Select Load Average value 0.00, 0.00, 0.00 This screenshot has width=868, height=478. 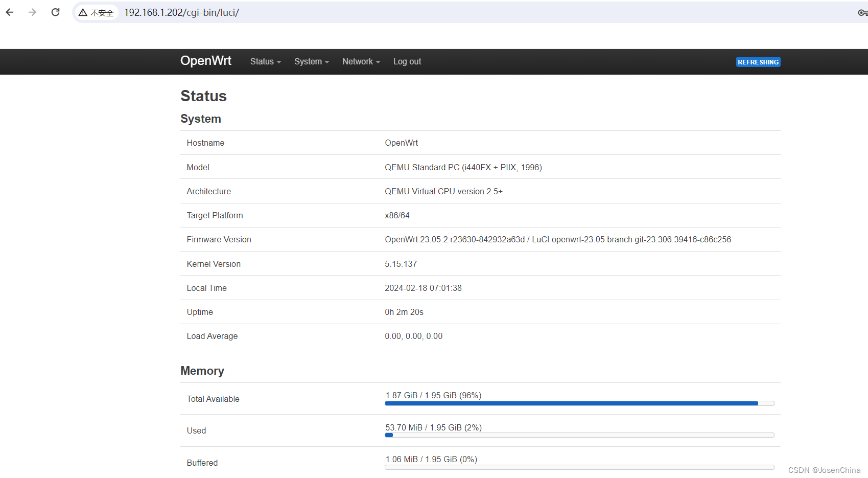point(413,336)
